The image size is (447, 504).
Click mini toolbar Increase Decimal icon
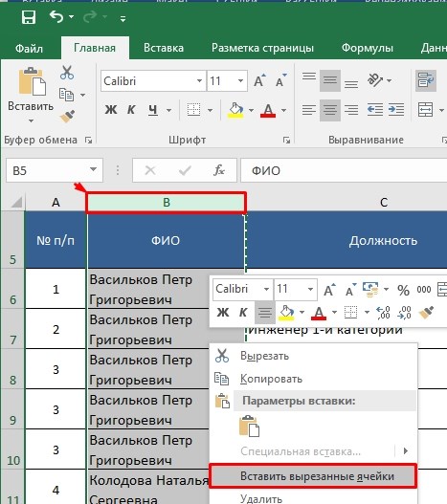383,313
